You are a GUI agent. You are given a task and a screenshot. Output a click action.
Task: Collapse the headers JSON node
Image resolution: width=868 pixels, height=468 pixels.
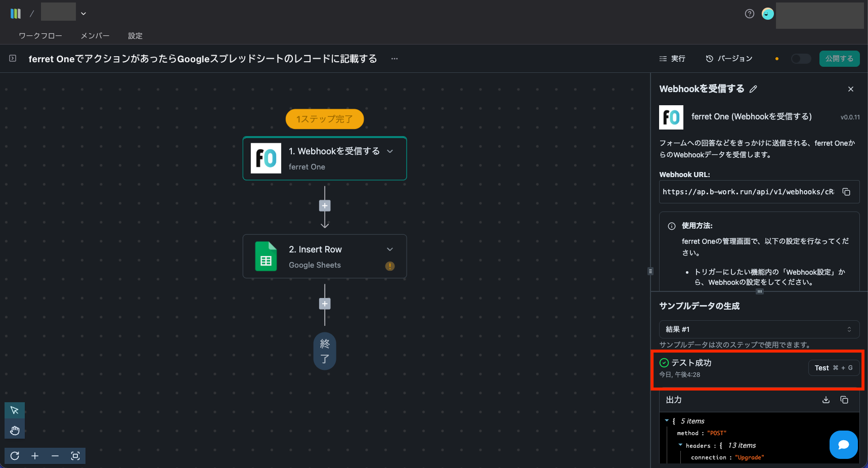pos(680,445)
